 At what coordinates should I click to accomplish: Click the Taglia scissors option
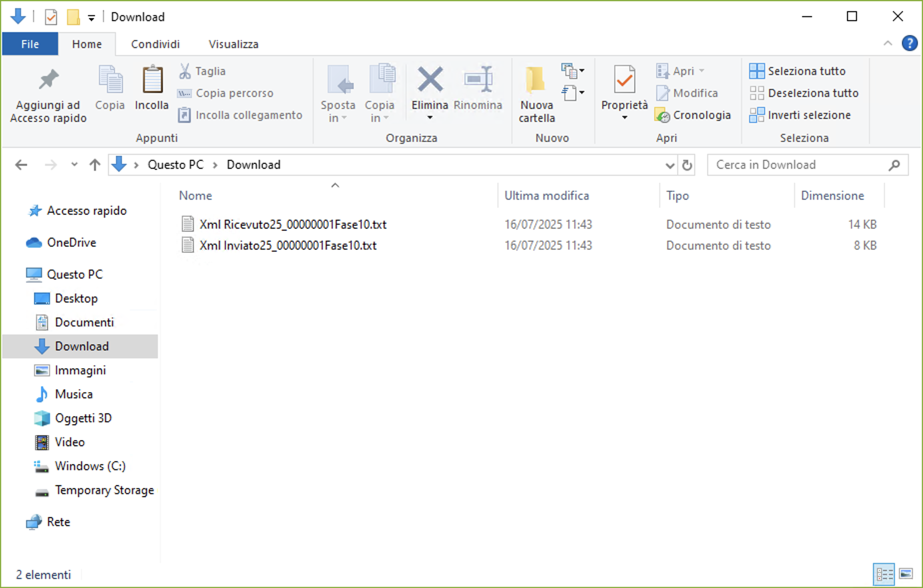click(x=202, y=71)
